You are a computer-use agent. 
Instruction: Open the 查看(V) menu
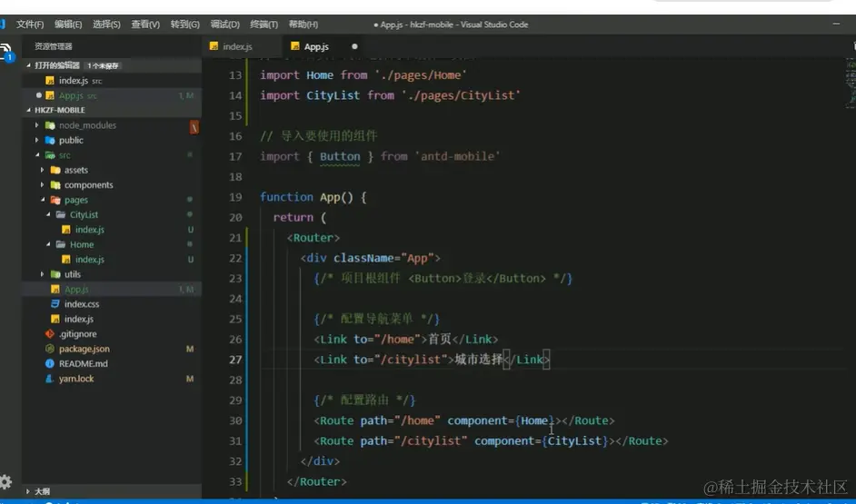[x=145, y=25]
